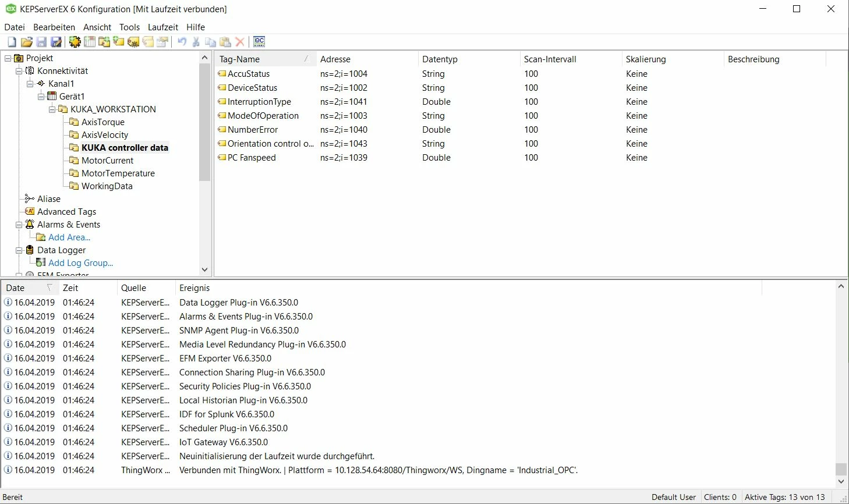Screen dimensions: 849x504
Task: Collapse the KUKA_WORKSTATION tag group
Action: pos(52,109)
